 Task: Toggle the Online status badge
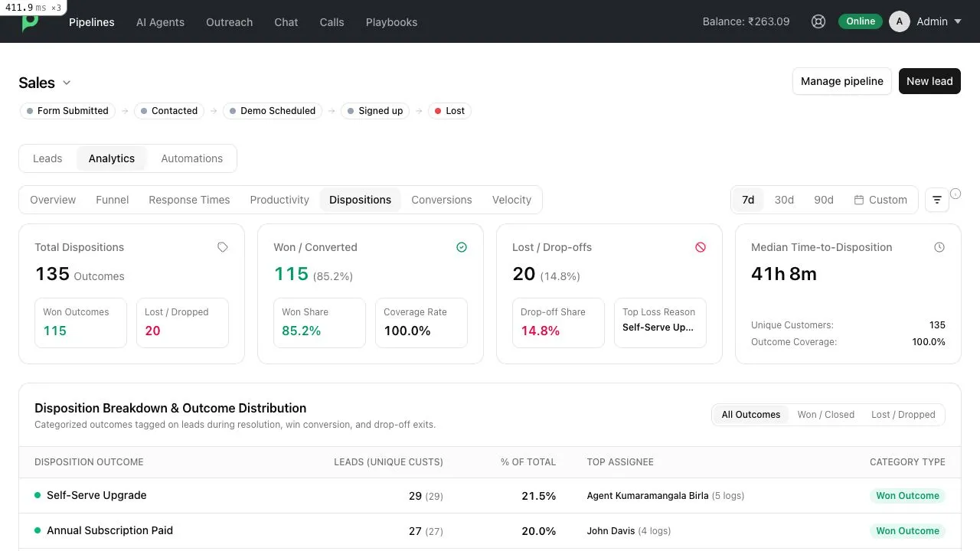click(861, 21)
